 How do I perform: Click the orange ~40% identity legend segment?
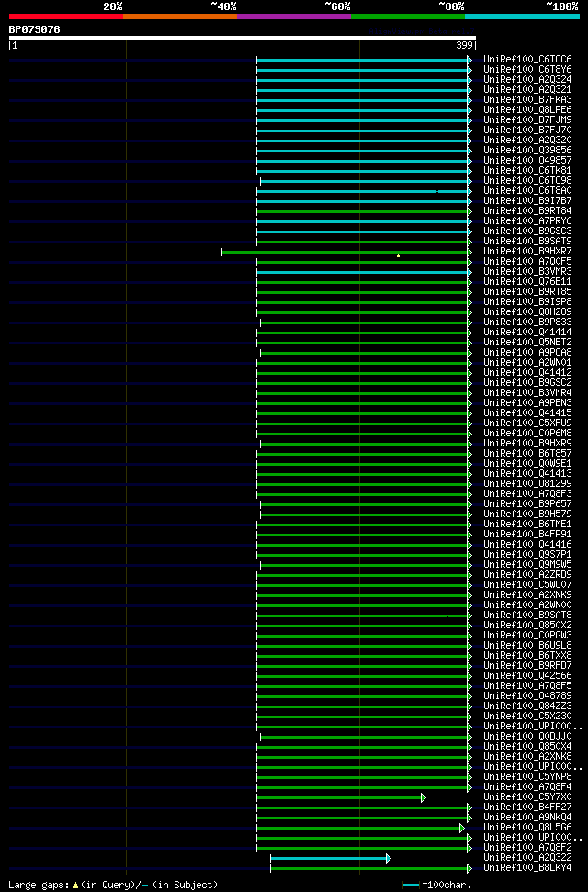click(x=180, y=17)
